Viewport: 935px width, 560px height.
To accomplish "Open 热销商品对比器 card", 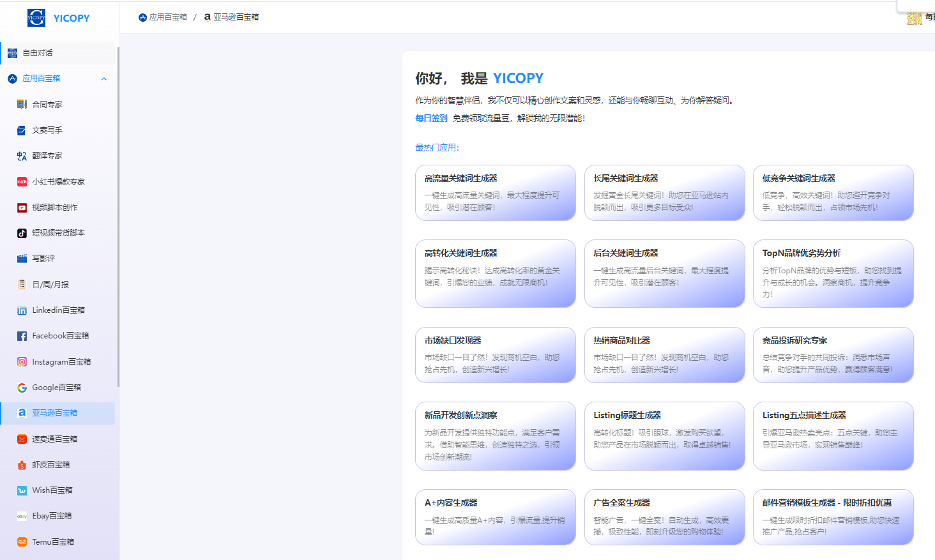I will click(x=664, y=355).
